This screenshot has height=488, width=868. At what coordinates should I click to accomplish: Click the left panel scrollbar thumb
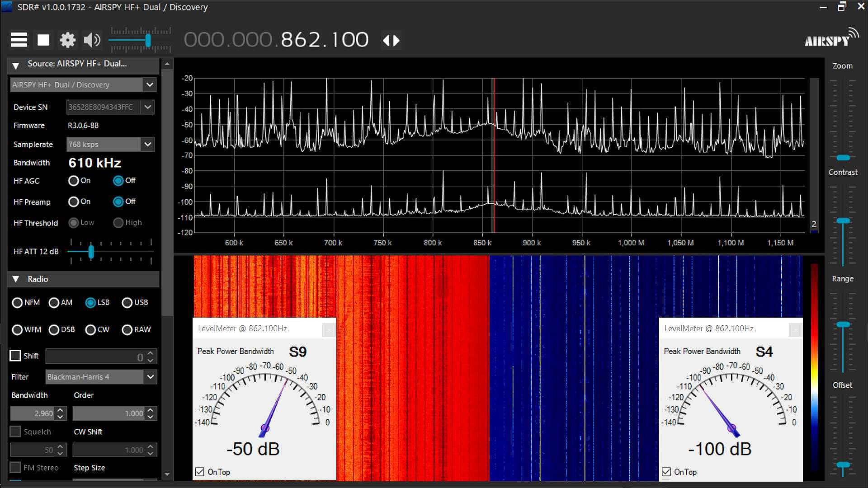point(167,192)
